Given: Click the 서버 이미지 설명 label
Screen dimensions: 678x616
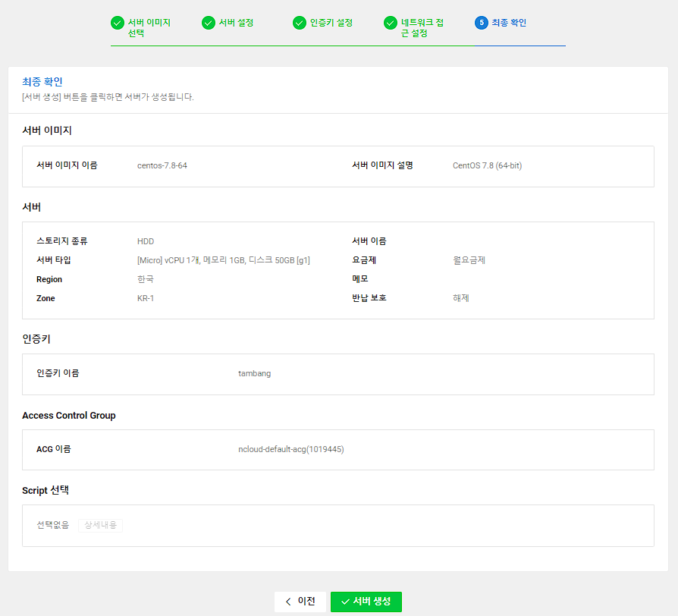Looking at the screenshot, I should coord(383,165).
